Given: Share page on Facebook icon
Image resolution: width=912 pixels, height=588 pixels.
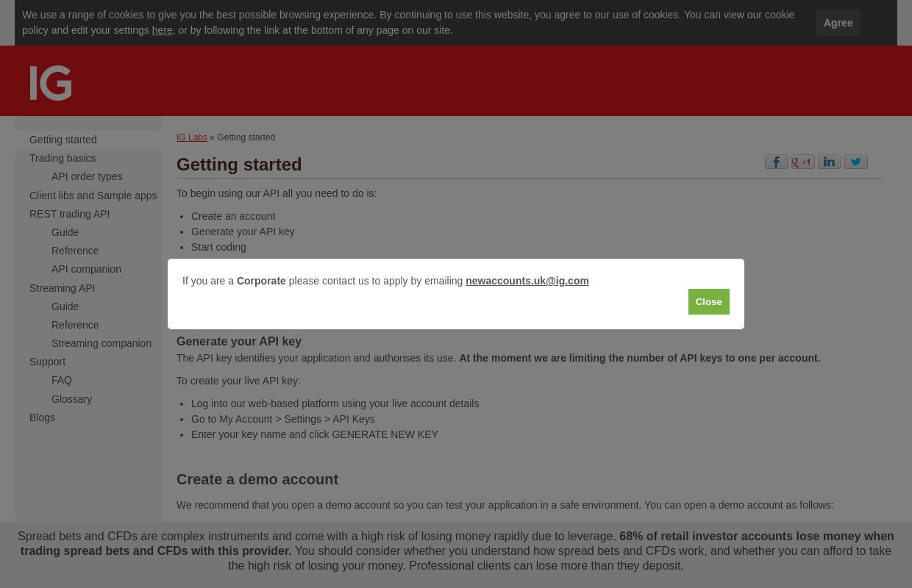Looking at the screenshot, I should 777,162.
